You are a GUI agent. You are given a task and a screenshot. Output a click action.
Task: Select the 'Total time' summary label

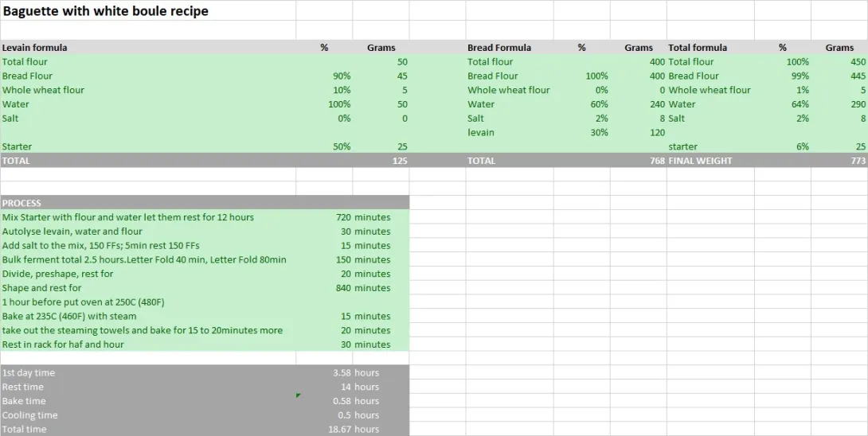[x=25, y=430]
